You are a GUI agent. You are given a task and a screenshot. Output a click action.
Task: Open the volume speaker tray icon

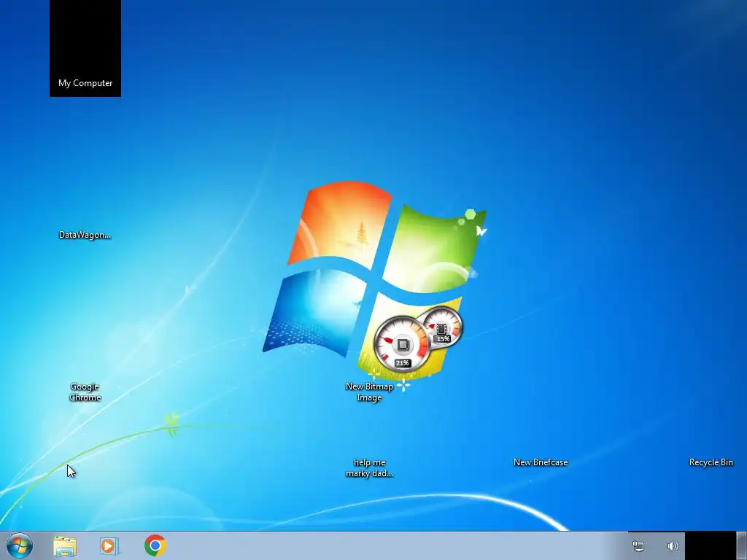(x=673, y=546)
